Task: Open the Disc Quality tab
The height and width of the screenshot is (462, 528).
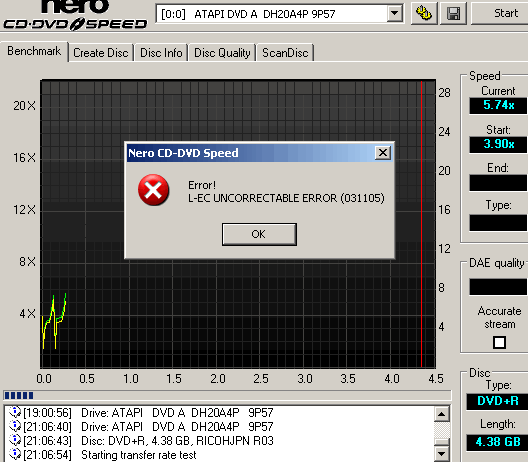Action: (x=222, y=53)
